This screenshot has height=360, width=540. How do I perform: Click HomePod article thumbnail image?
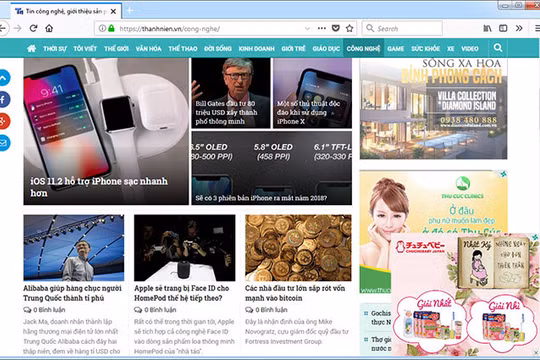tap(185, 248)
